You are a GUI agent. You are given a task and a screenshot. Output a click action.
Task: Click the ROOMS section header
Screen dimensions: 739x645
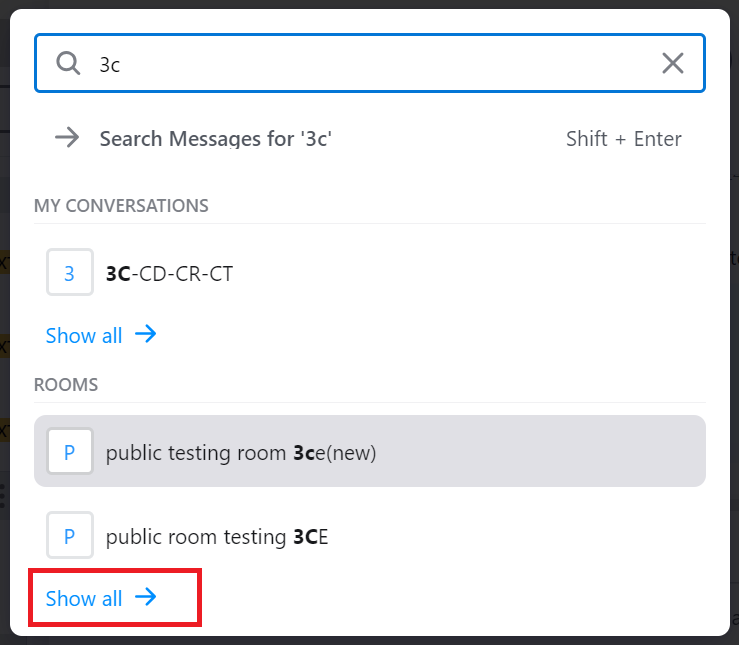(66, 385)
